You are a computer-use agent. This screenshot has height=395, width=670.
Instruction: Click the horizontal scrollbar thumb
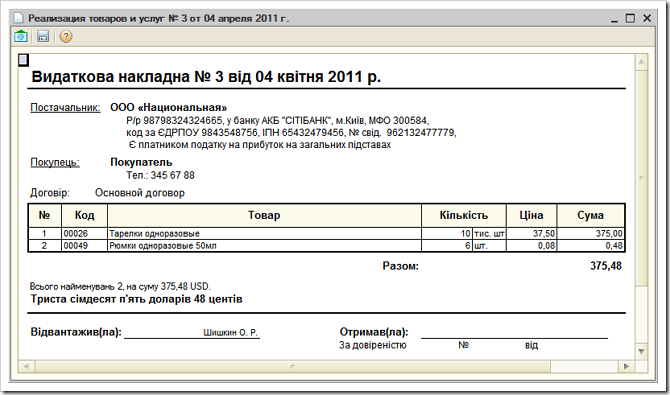(293, 366)
